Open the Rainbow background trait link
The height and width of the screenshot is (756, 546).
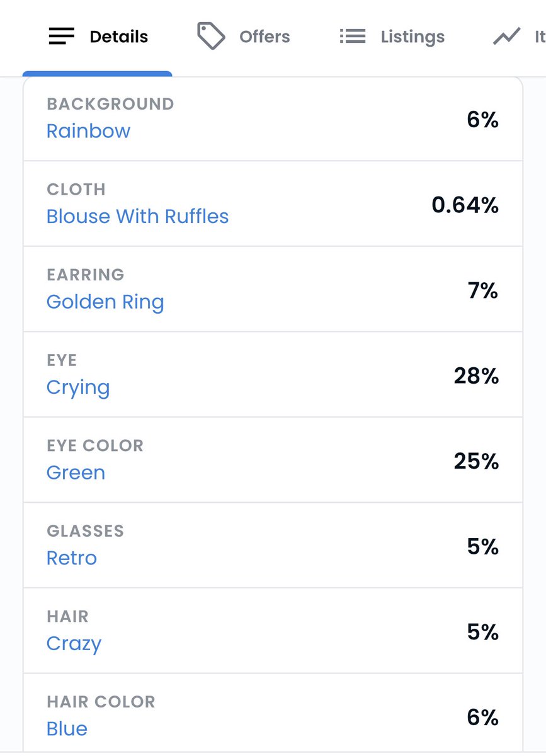click(x=88, y=131)
